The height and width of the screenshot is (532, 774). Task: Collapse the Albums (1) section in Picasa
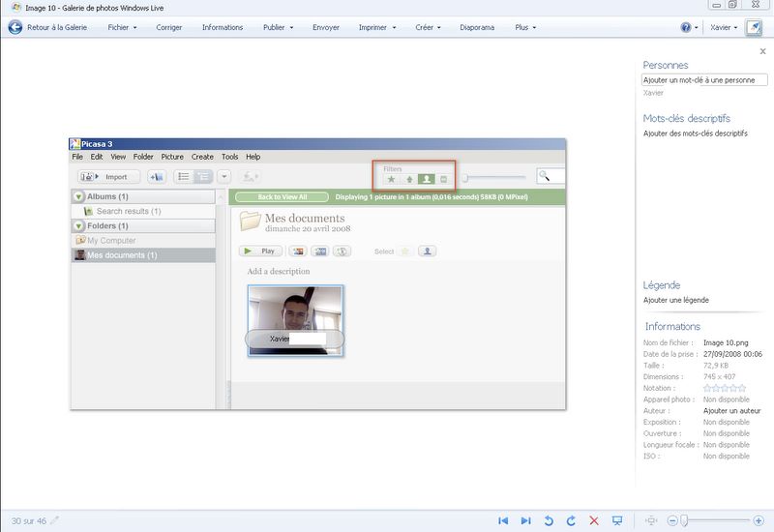[x=78, y=196]
